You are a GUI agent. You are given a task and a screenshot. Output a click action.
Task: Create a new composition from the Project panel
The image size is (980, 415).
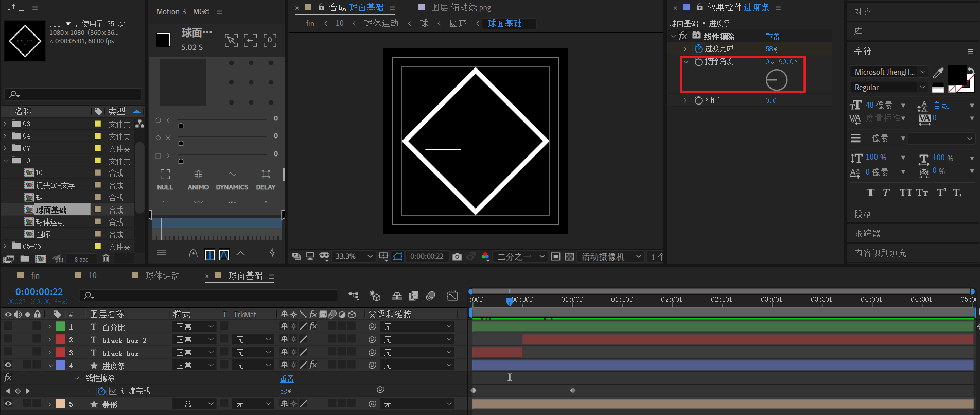click(41, 259)
